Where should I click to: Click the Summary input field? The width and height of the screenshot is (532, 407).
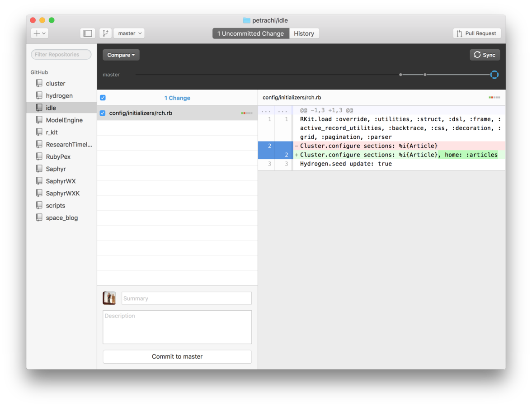pos(187,298)
